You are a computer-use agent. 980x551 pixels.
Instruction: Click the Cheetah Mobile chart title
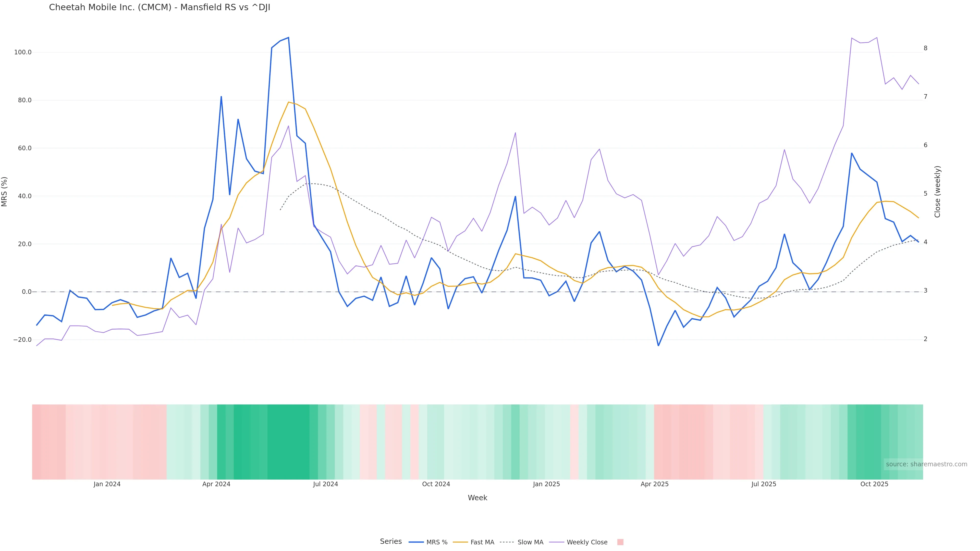click(x=160, y=7)
